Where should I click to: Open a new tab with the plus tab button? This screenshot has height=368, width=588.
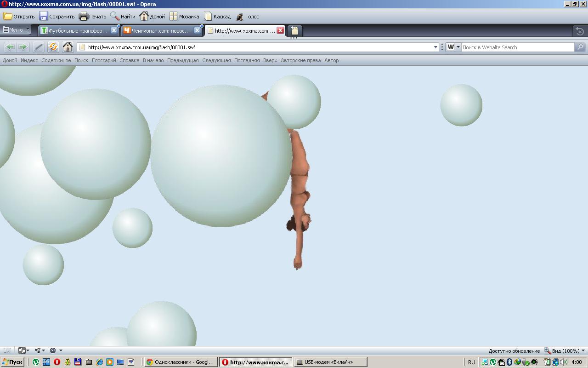coord(294,31)
